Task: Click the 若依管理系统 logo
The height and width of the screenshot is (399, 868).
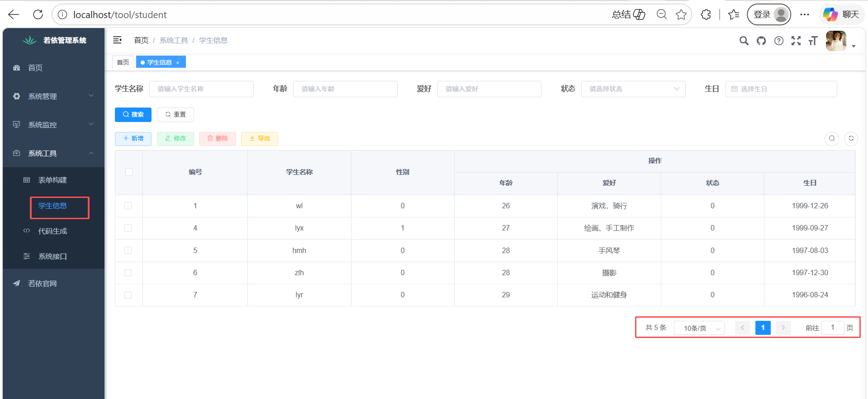Action: pyautogui.click(x=54, y=40)
